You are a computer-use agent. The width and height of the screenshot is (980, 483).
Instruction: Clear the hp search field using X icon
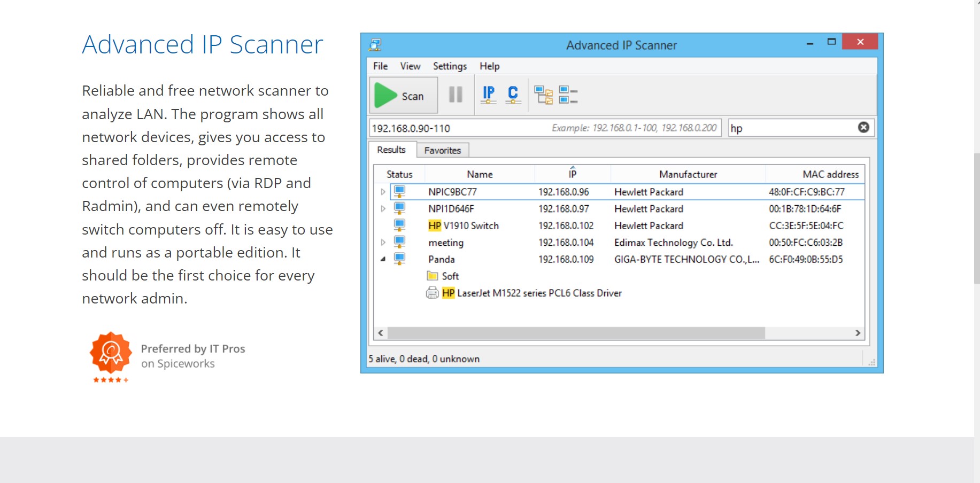pyautogui.click(x=863, y=127)
